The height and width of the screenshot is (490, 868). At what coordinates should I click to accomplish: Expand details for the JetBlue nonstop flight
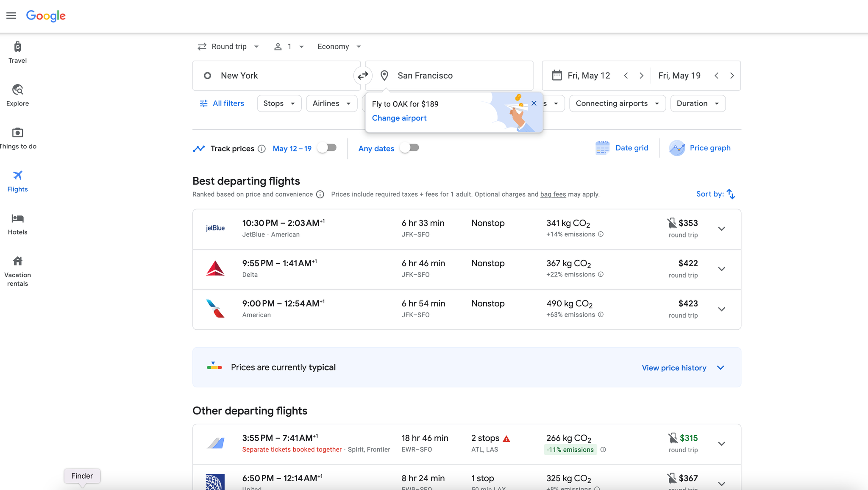click(x=722, y=228)
